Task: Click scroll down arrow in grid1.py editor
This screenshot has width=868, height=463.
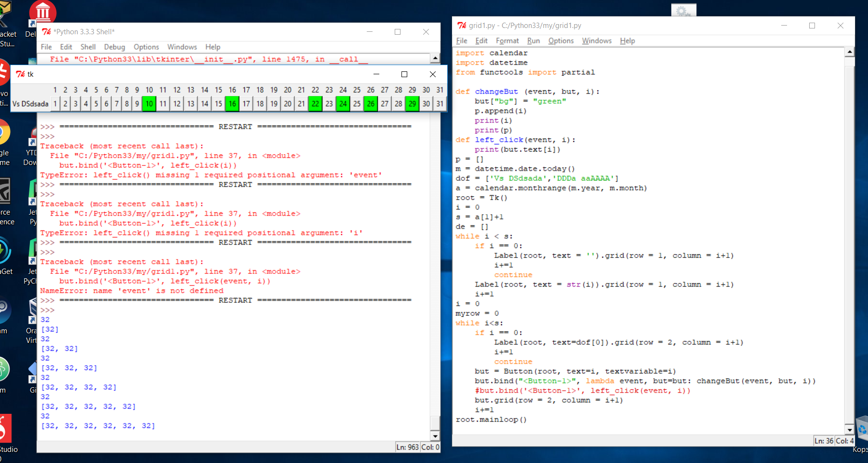Action: coord(850,429)
